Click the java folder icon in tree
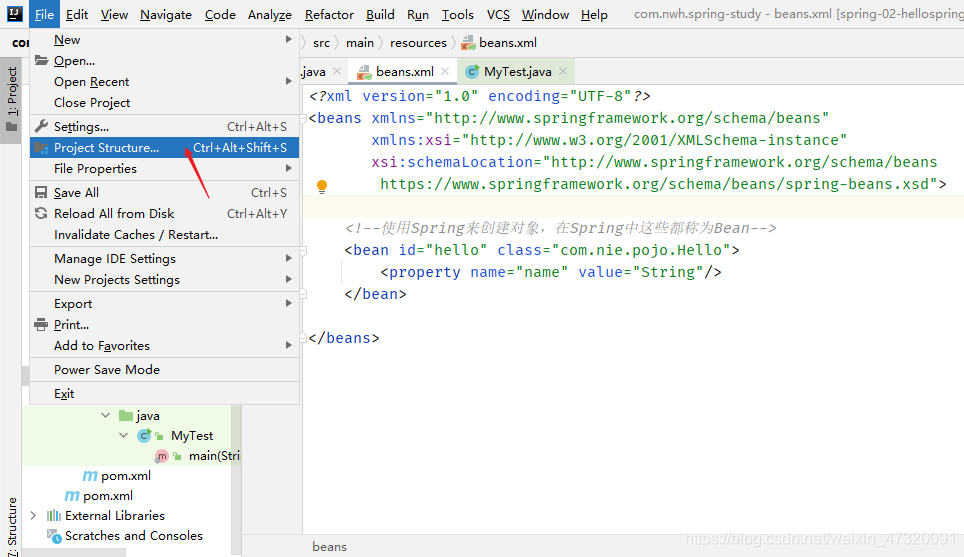964x557 pixels. 126,416
